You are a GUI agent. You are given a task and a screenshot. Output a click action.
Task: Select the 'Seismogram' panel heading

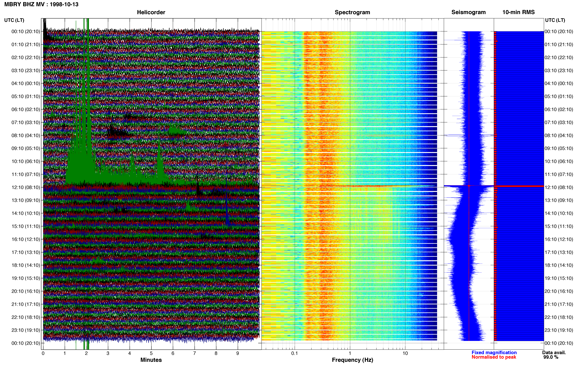(x=468, y=12)
